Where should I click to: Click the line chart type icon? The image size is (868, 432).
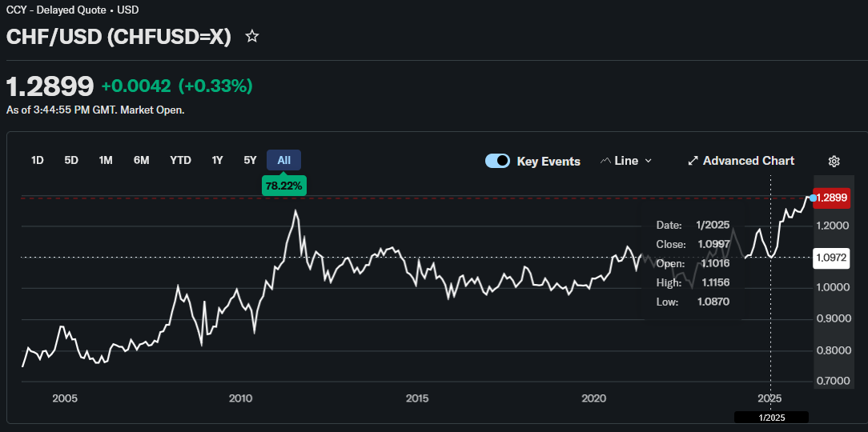[605, 161]
